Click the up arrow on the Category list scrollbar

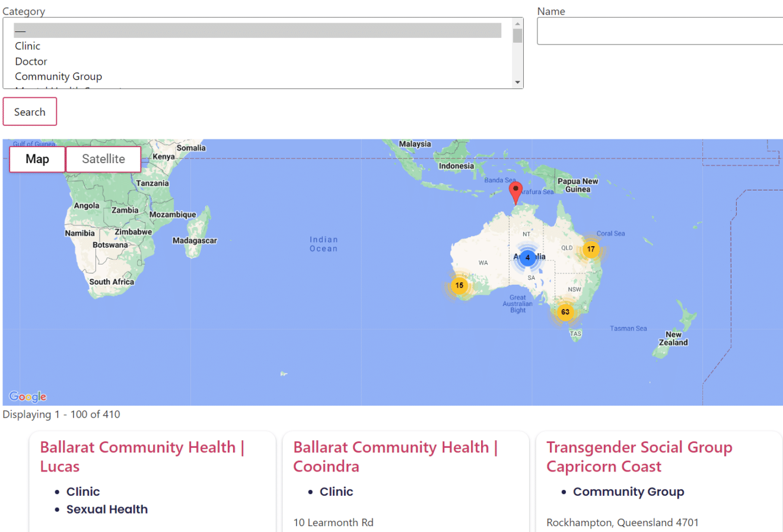517,24
